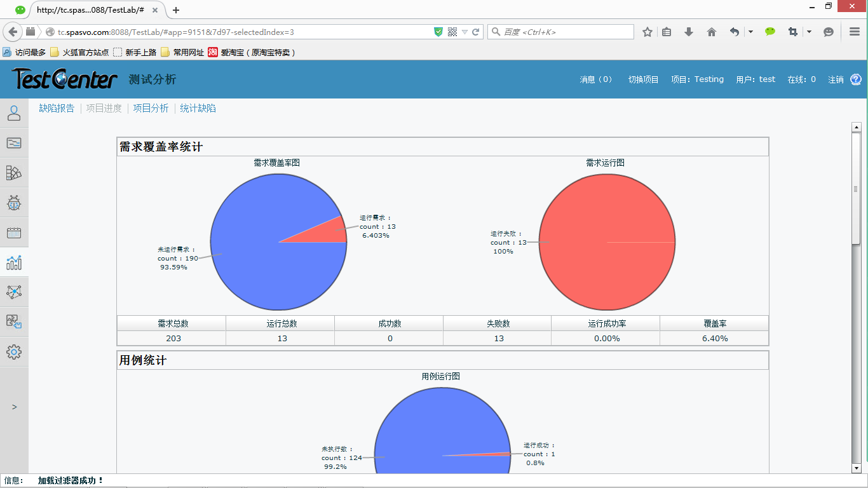Switch to the 缺陷报告 tab
Viewport: 868px width, 488px height.
tap(57, 109)
